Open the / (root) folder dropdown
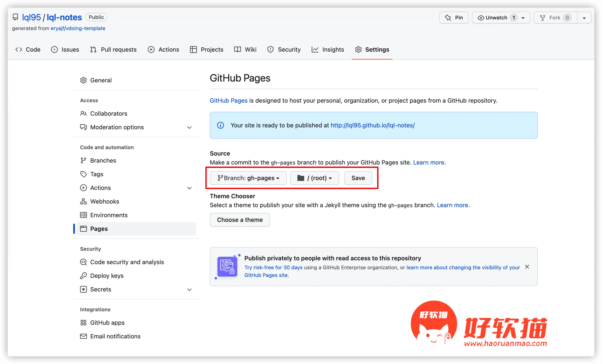 click(314, 178)
